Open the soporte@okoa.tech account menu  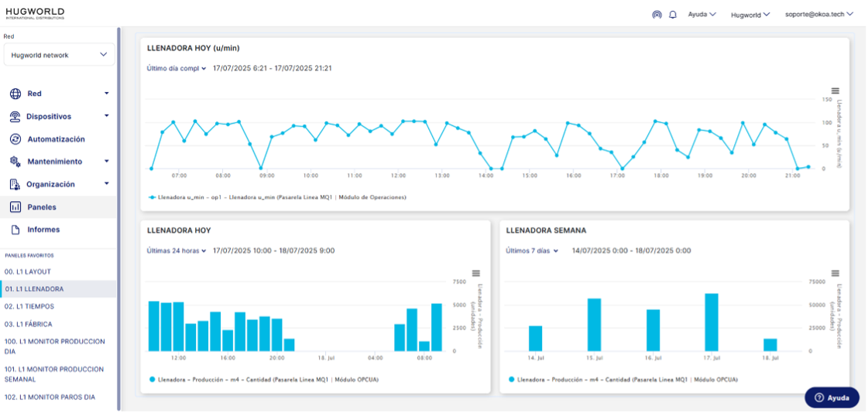tap(818, 14)
